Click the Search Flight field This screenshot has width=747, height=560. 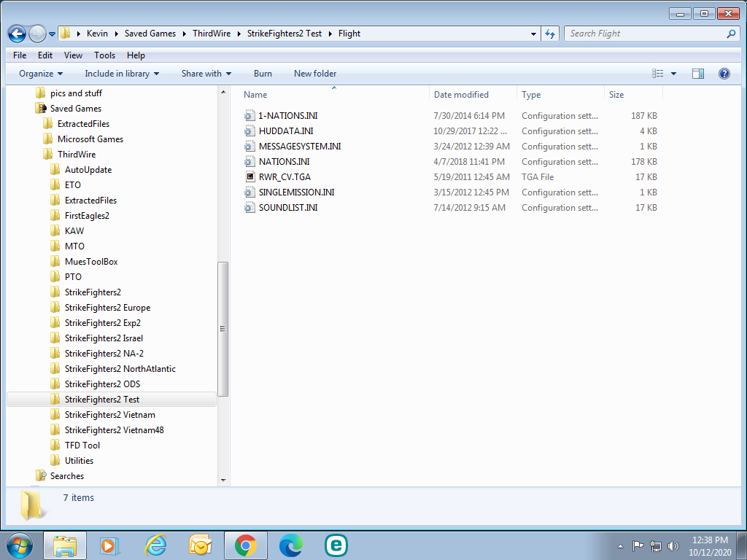tap(646, 34)
